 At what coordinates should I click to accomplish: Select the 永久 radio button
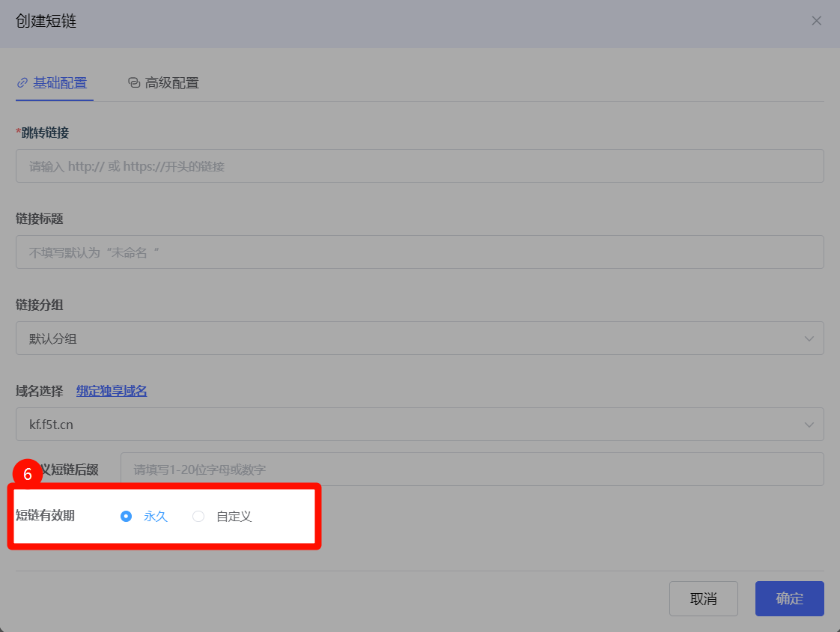(126, 516)
